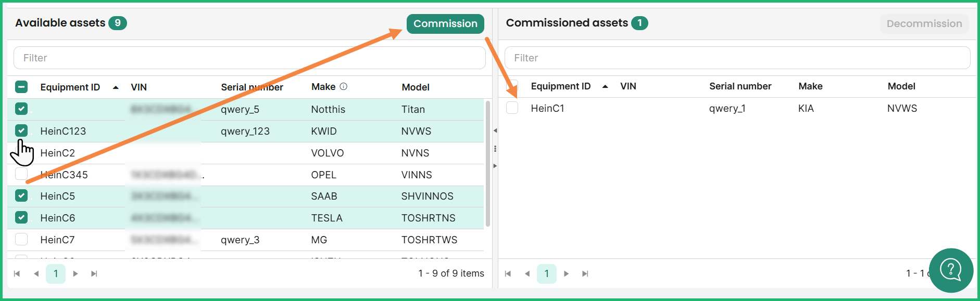
Task: Go to previous page in Available assets
Action: click(x=36, y=273)
